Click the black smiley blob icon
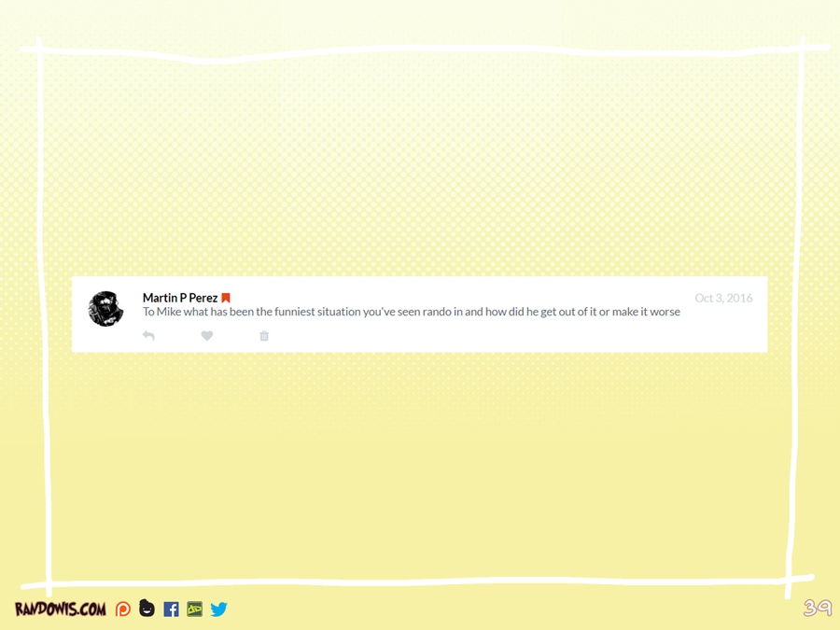Screen dimensions: 840x630 tap(147, 609)
